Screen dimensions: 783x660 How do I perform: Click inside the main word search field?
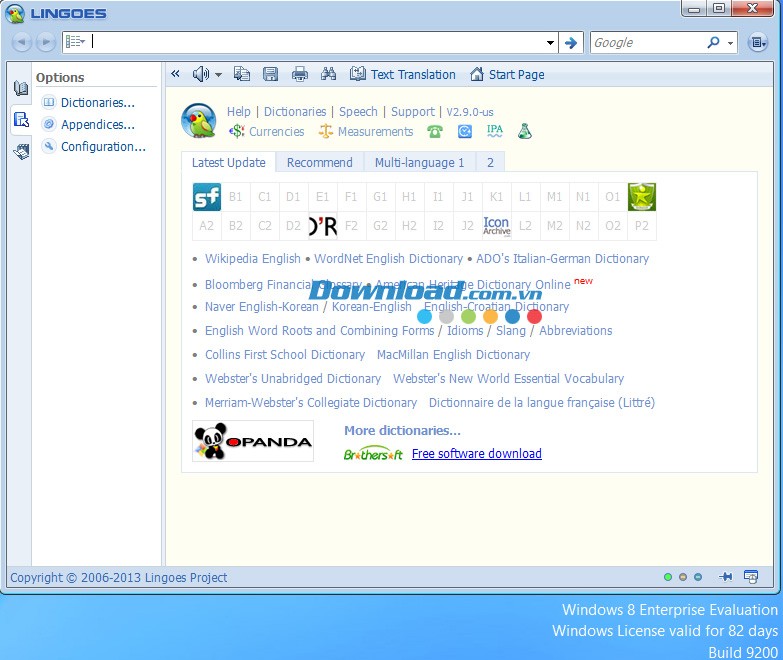[x=320, y=43]
